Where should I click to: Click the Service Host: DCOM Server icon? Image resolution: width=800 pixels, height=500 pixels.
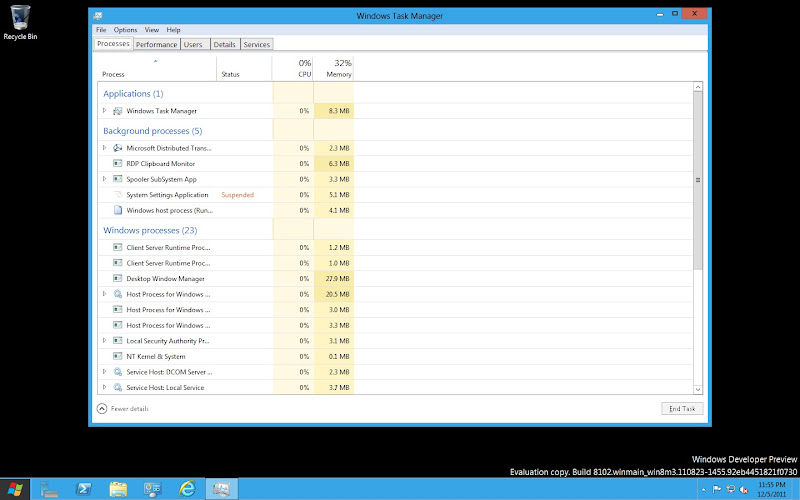pos(118,371)
